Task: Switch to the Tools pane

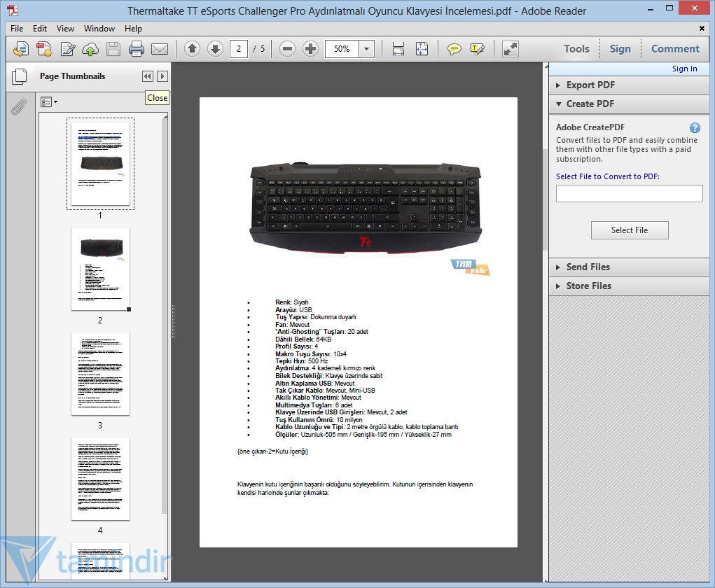Action: tap(576, 49)
